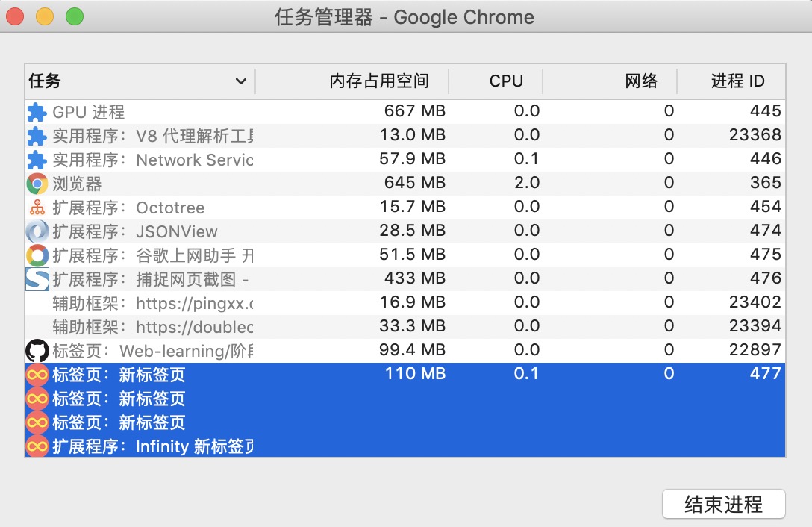
Task: Click the 51.5 MB memory value
Action: pyautogui.click(x=413, y=254)
